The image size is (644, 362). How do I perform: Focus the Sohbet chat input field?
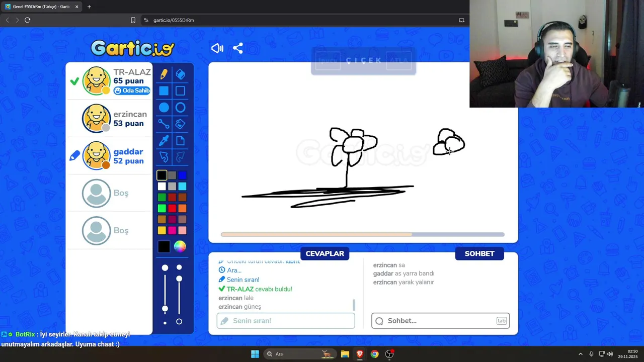441,321
